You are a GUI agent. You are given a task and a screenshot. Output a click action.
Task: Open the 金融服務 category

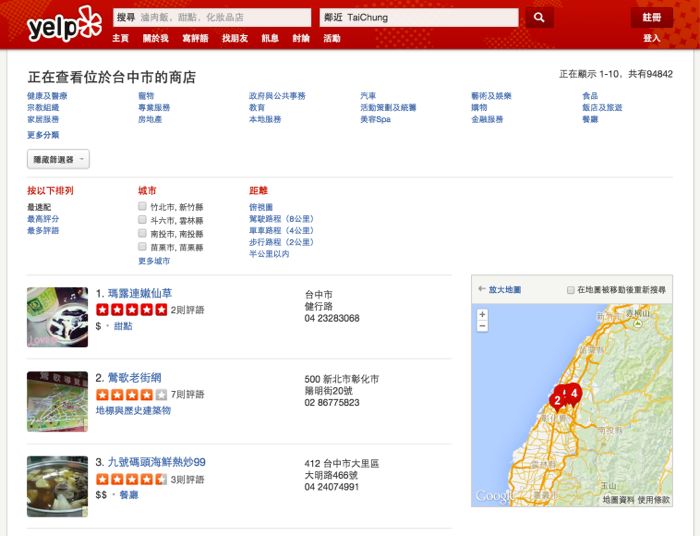click(487, 119)
